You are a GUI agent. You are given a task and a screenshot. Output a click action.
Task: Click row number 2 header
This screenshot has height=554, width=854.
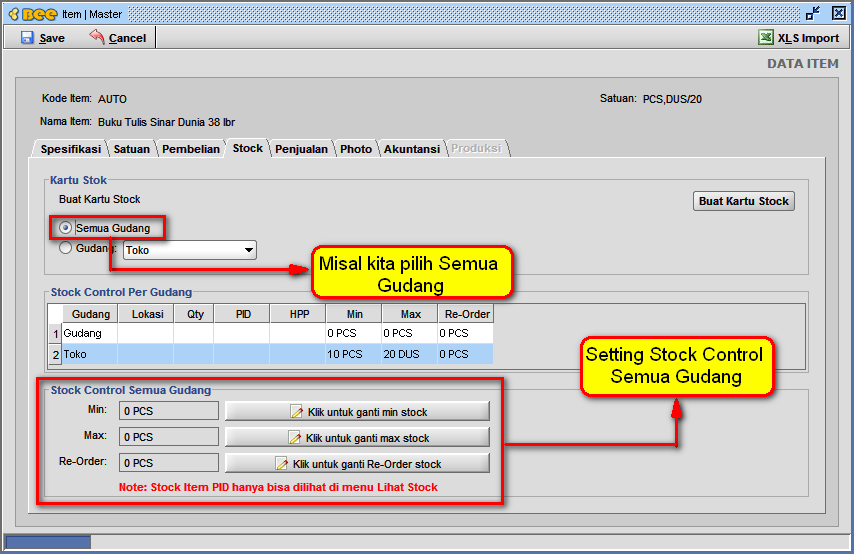[55, 355]
